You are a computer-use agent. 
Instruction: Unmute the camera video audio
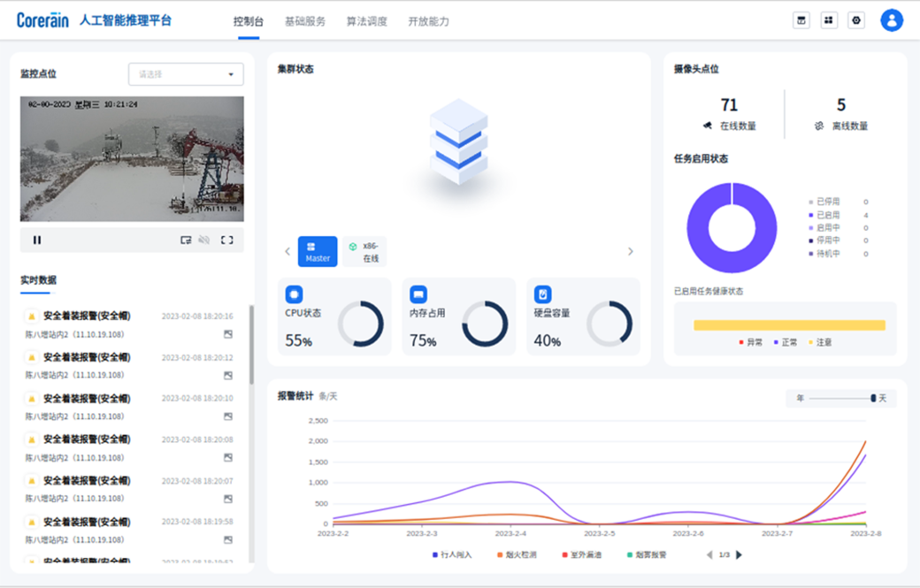pos(204,240)
